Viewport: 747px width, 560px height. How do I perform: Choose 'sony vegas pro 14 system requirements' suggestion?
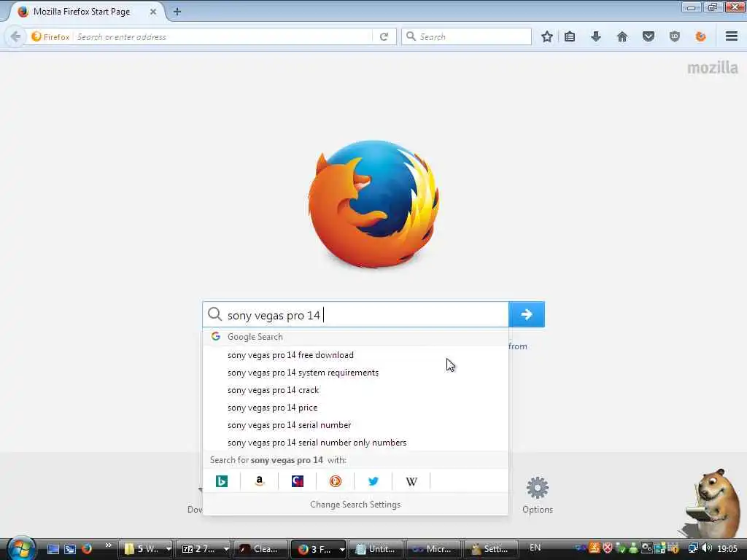point(355,373)
